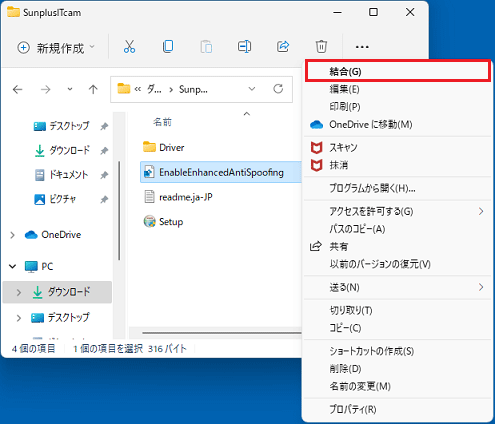Choose ショートカットの作成(S)
This screenshot has height=424, width=495.
(398, 351)
